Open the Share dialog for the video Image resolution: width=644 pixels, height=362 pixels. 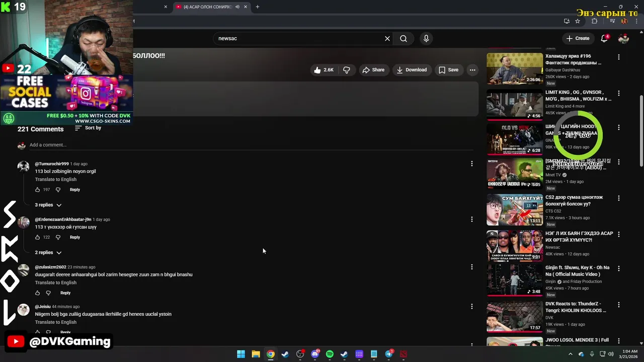click(x=373, y=70)
